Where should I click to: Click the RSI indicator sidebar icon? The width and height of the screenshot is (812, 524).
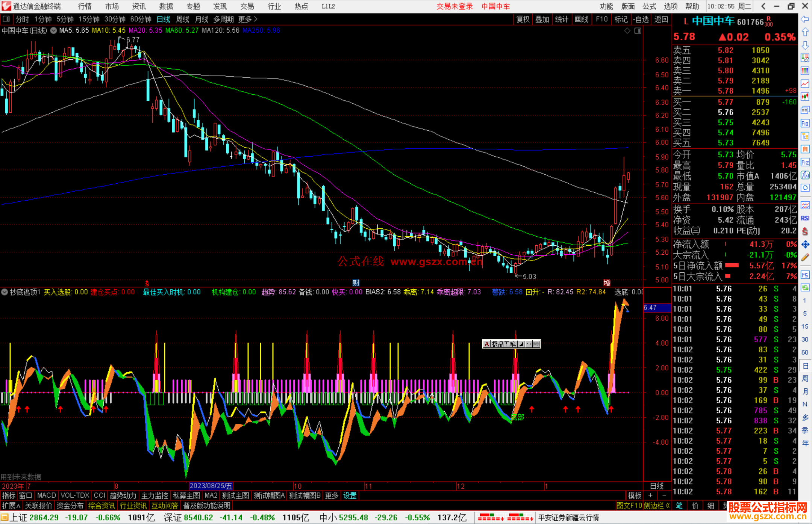click(805, 218)
